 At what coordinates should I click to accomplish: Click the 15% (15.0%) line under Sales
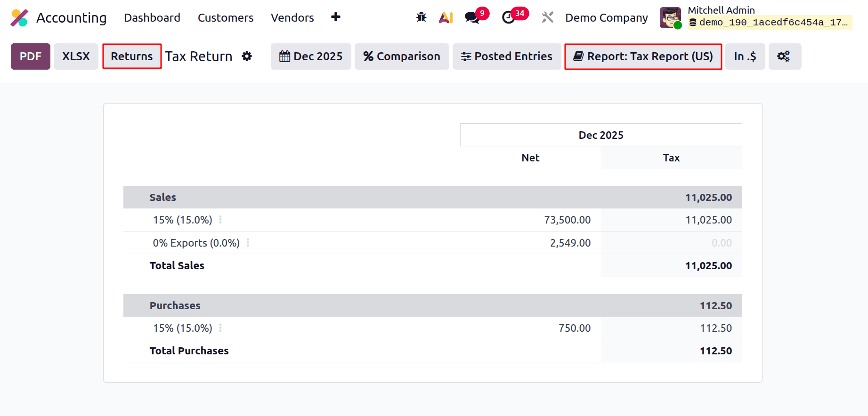tap(182, 220)
